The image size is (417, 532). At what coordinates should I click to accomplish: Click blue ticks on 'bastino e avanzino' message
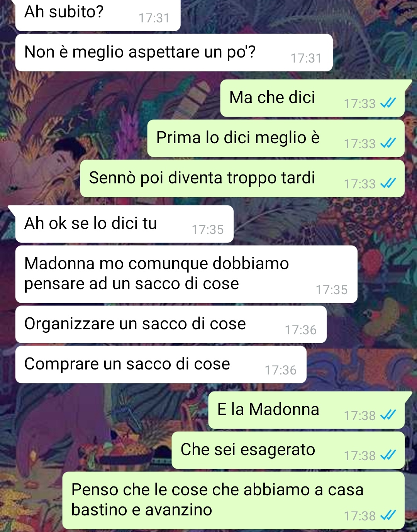pos(388,515)
